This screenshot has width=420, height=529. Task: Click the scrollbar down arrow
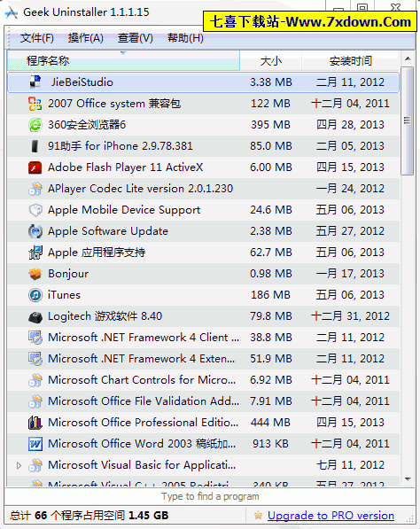[408, 479]
